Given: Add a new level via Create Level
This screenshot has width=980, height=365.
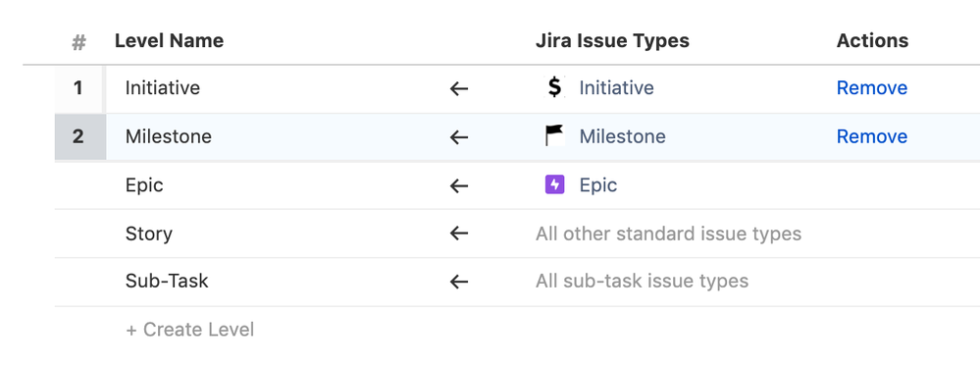Looking at the screenshot, I should click(190, 330).
